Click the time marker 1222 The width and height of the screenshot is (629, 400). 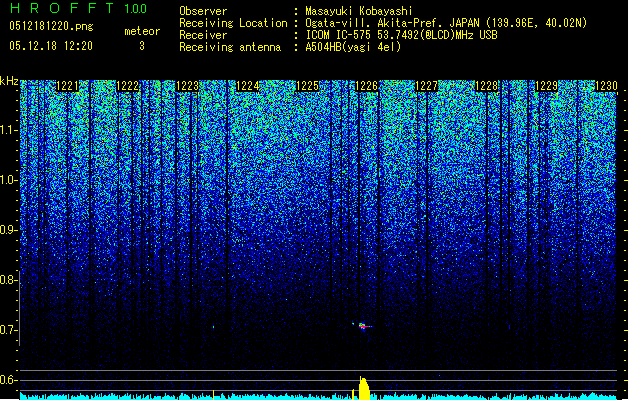pyautogui.click(x=127, y=86)
